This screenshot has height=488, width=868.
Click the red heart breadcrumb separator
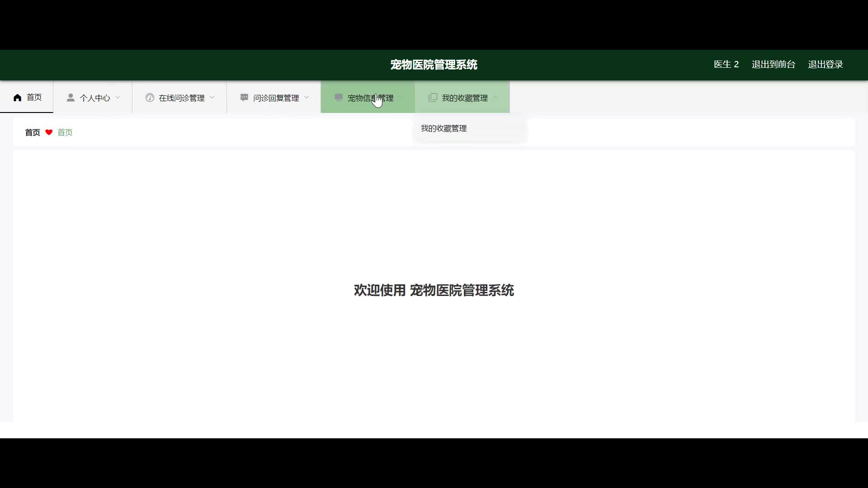[49, 132]
